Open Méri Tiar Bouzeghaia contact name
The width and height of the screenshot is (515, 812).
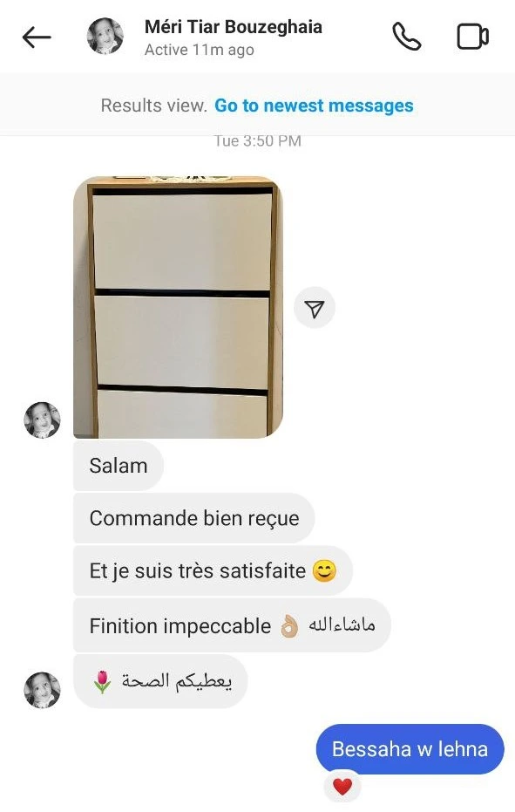(x=234, y=27)
